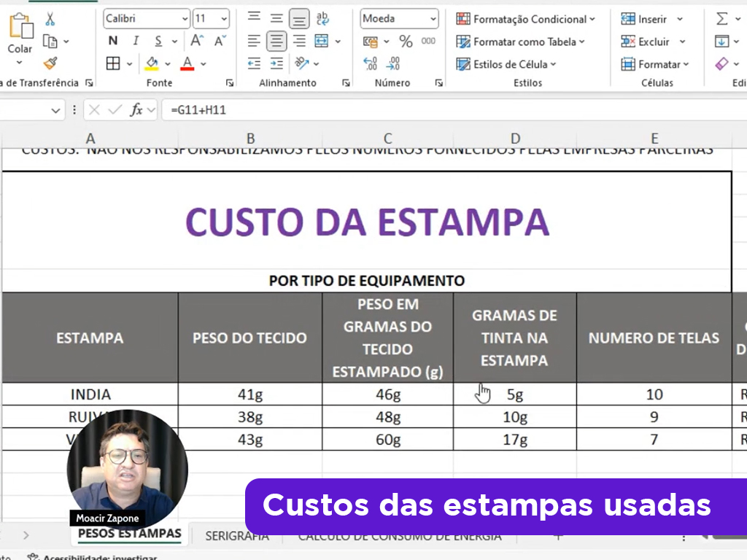747x560 pixels.
Task: Click the Increase decimal places icon
Action: point(371,65)
